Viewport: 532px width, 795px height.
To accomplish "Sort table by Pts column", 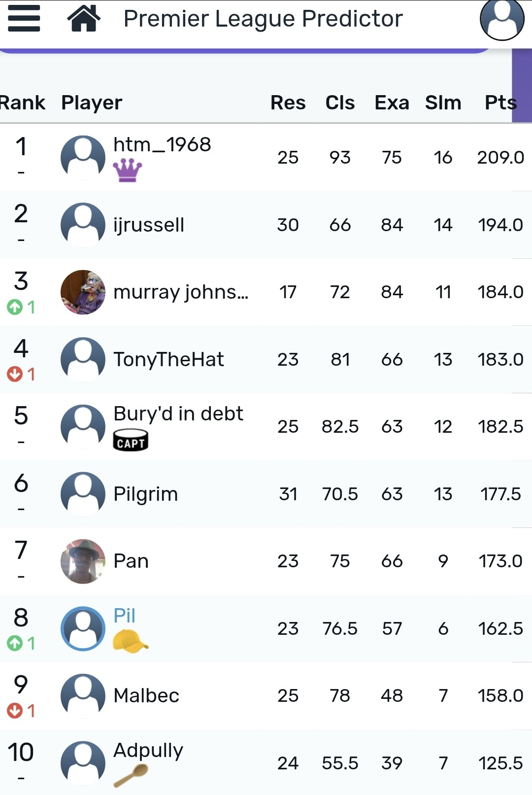I will pyautogui.click(x=500, y=103).
